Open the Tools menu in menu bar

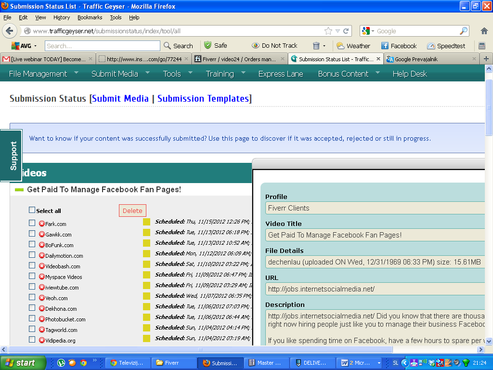pyautogui.click(x=116, y=18)
